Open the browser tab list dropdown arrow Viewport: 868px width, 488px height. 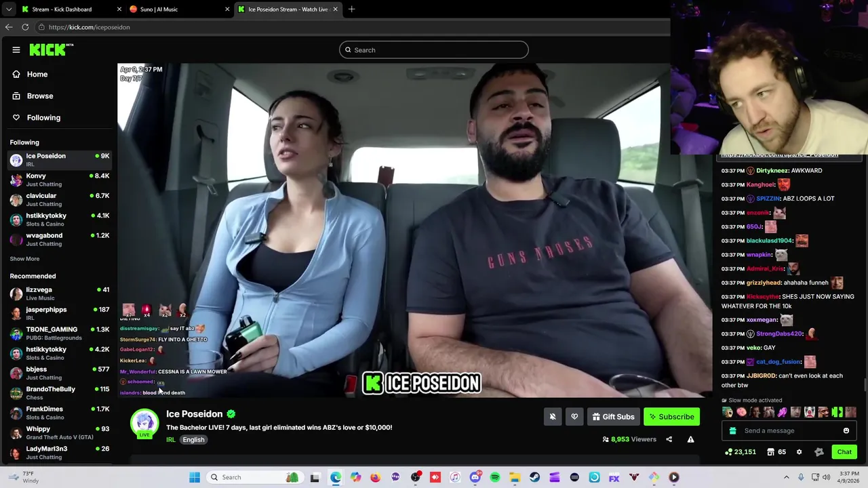pos(9,9)
